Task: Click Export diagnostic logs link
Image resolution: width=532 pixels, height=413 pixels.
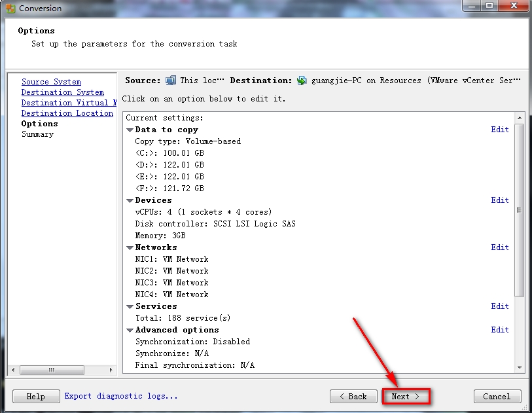Action: (x=121, y=396)
